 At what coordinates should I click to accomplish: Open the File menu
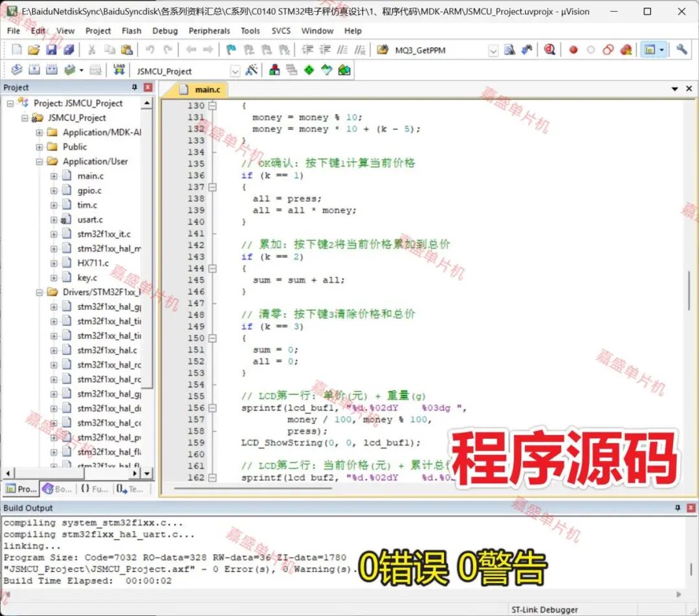(14, 31)
